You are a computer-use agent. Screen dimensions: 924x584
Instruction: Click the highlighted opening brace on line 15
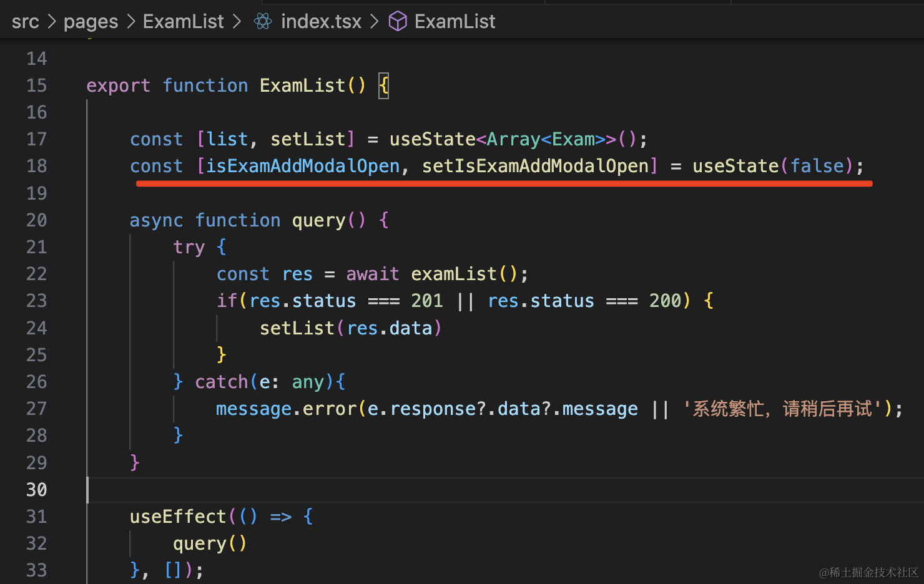point(384,85)
